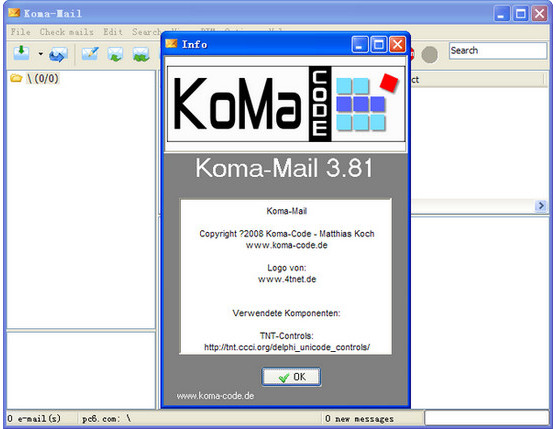Compose a new mail with pencil icon
This screenshot has width=556, height=429.
(x=90, y=54)
